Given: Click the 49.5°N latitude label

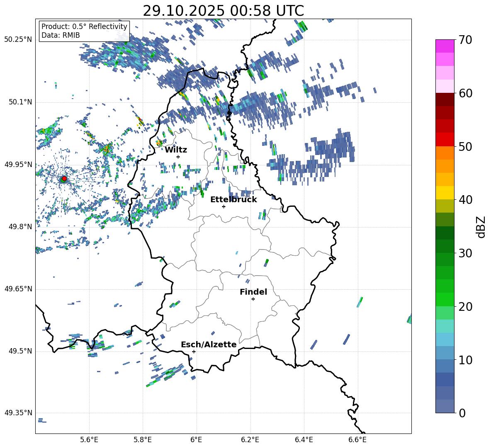Looking at the screenshot, I should click(x=20, y=351).
